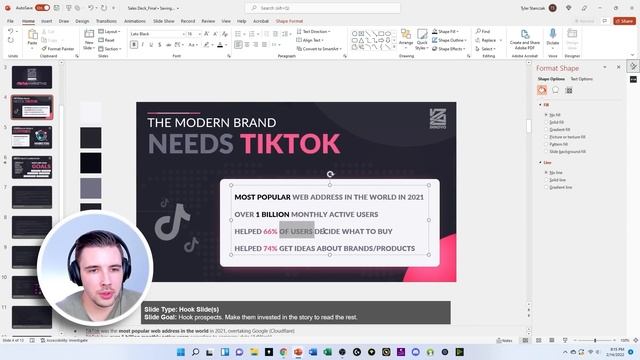Toggle the AutoSave switch
This screenshot has height=360, width=640.
pyautogui.click(x=42, y=8)
